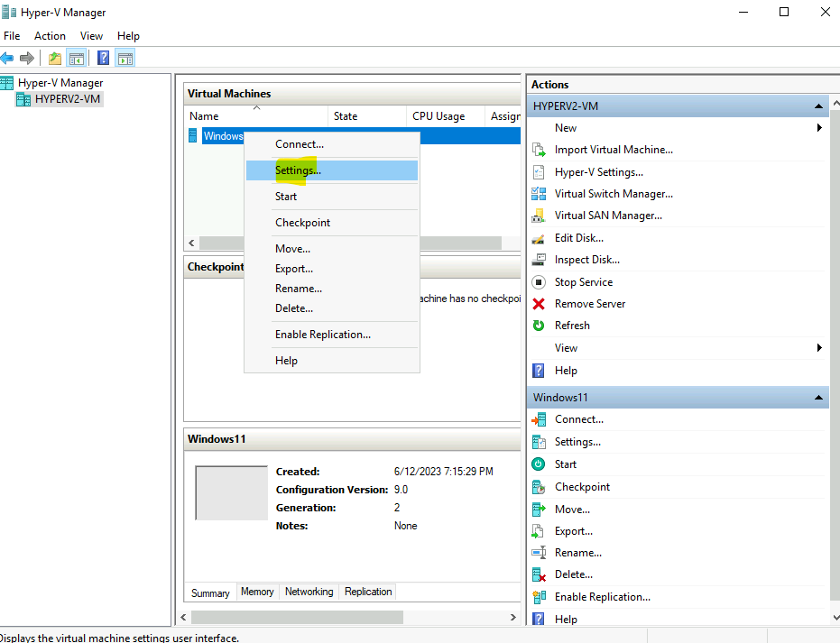Viewport: 840px width, 643px height.
Task: Choose Settings... in the context menu
Action: [332, 170]
